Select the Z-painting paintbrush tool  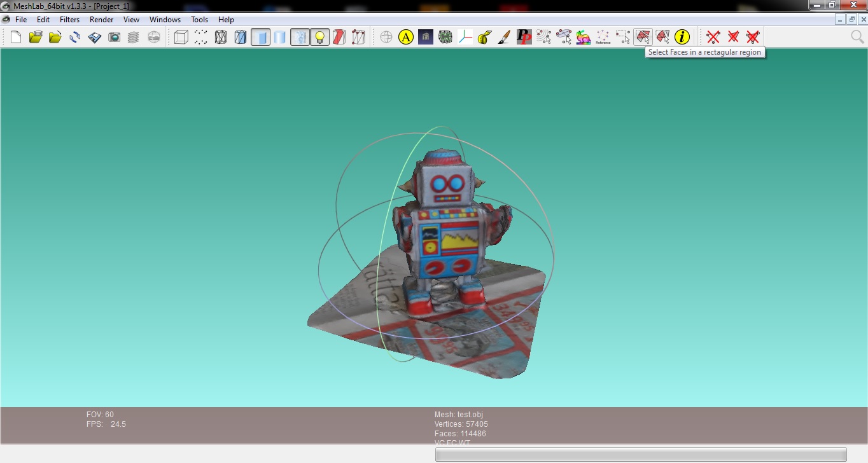[x=504, y=38]
